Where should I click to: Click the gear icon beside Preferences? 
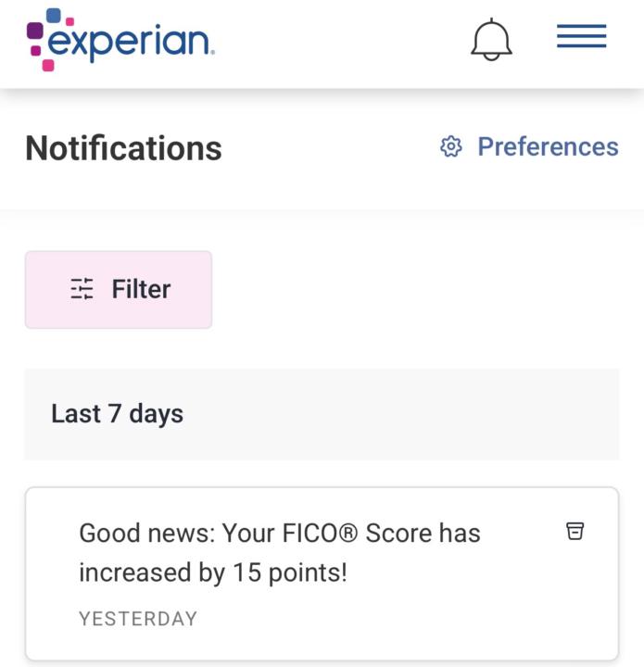click(x=451, y=147)
